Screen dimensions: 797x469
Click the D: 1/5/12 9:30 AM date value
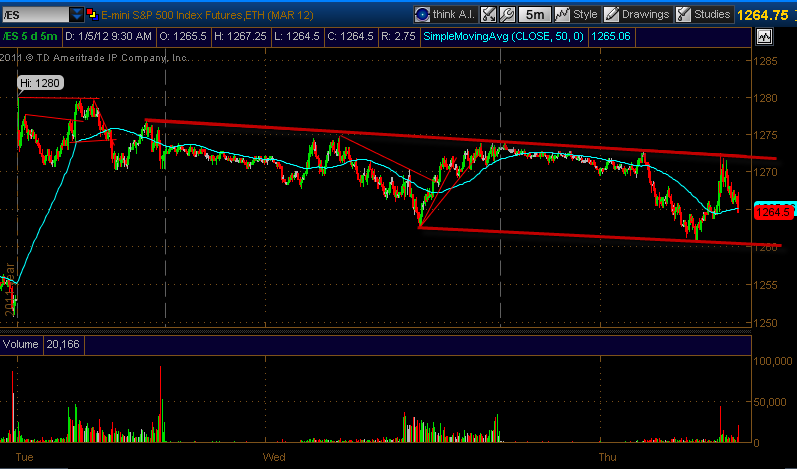[108, 37]
